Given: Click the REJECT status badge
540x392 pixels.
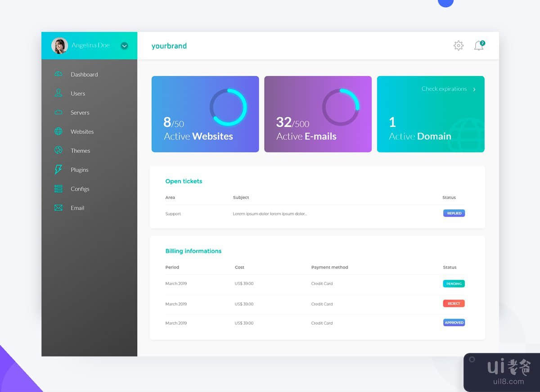Looking at the screenshot, I should coord(454,303).
